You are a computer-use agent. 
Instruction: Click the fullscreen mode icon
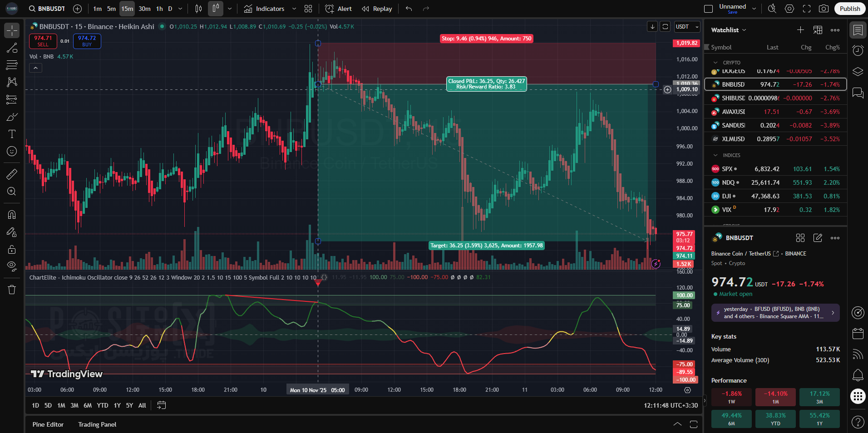point(807,9)
